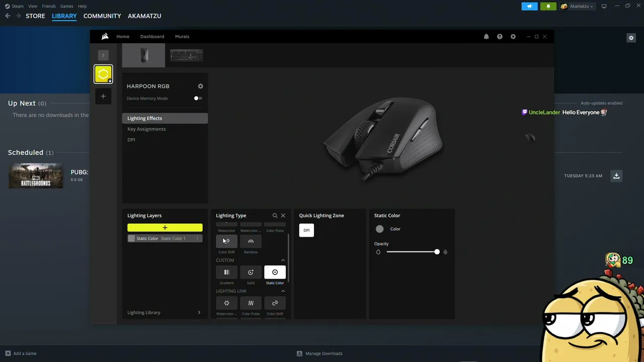644x362 pixels.
Task: Adjust the Opacity slider handle
Action: tap(437, 251)
